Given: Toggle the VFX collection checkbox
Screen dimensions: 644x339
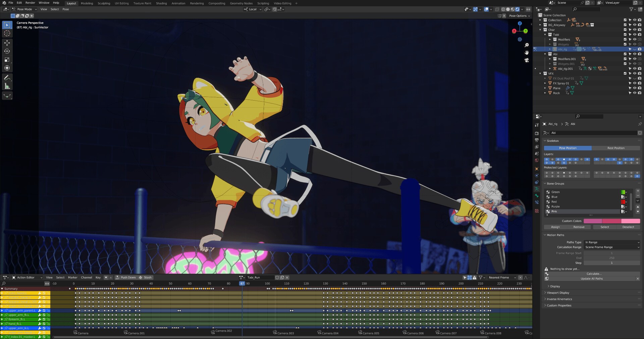Looking at the screenshot, I should (625, 73).
